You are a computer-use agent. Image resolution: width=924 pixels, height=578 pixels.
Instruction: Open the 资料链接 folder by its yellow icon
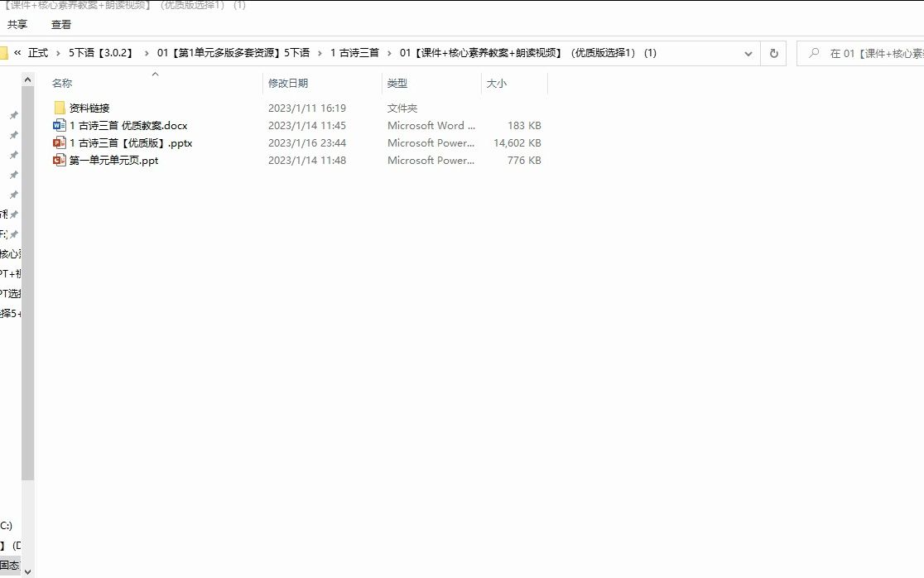pyautogui.click(x=58, y=107)
